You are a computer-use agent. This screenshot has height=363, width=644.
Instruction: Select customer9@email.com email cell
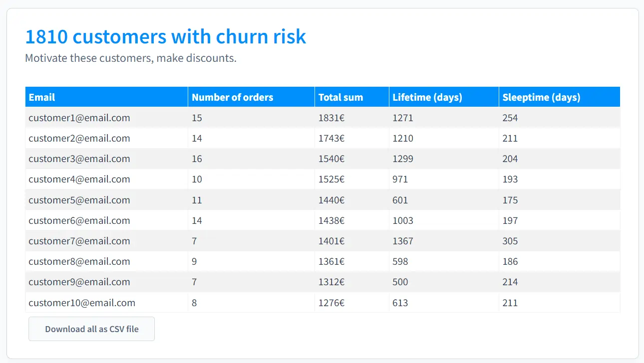click(106, 282)
